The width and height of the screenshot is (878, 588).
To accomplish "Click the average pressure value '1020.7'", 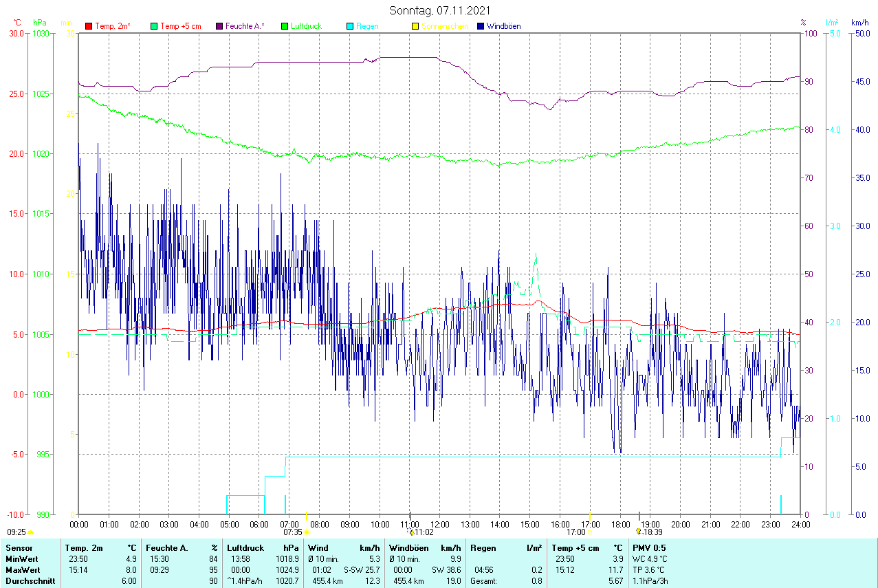I will pos(287,581).
